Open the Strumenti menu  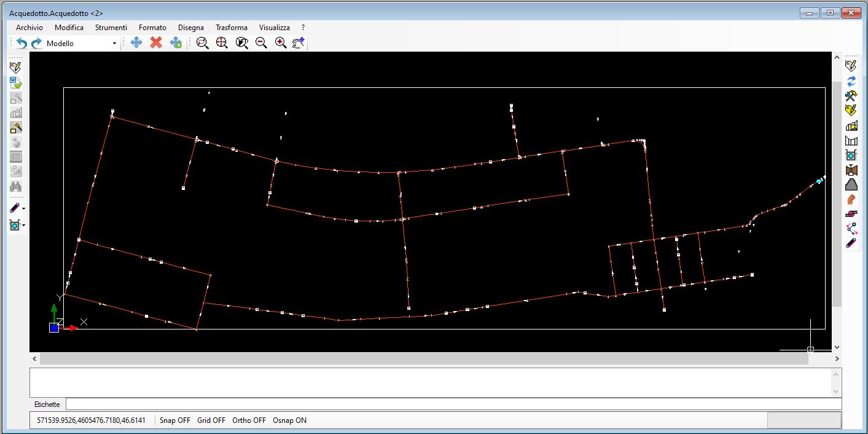[x=111, y=28]
